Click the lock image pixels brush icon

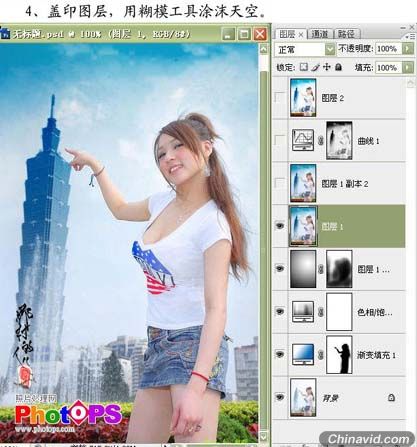(x=315, y=67)
